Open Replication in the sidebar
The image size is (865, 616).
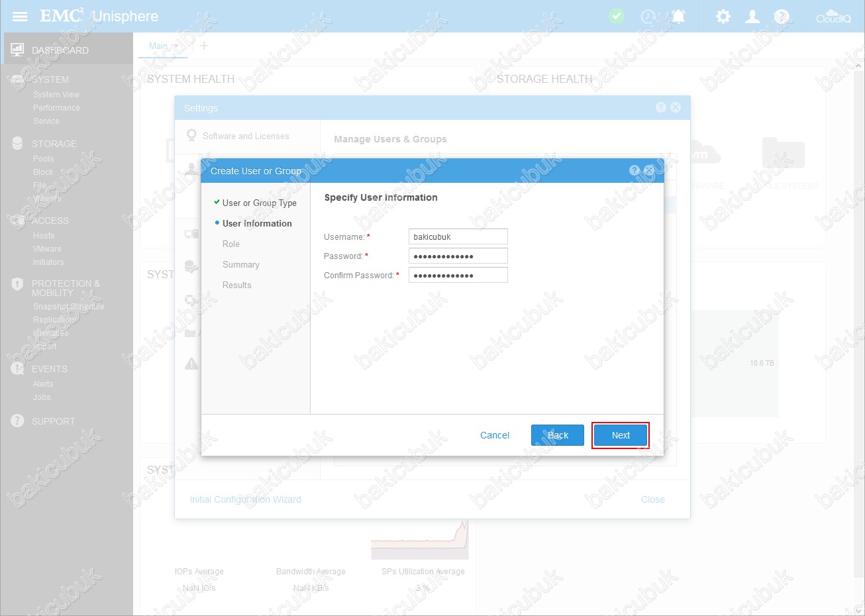54,320
